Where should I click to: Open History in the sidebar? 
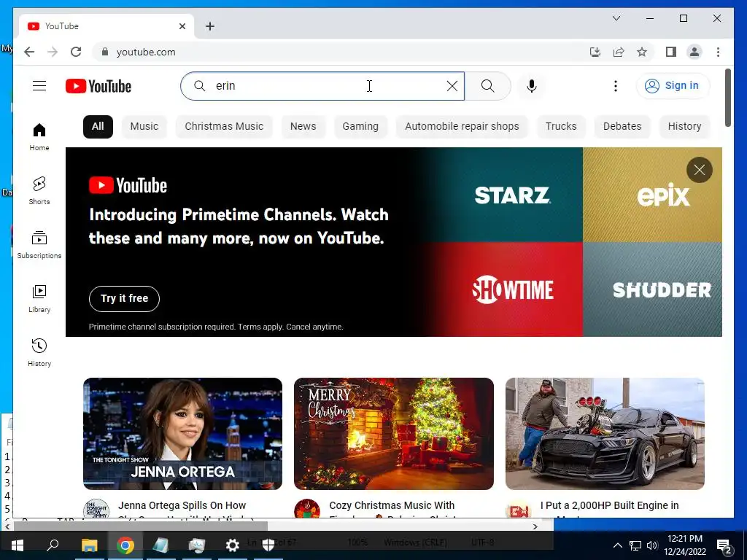(39, 352)
